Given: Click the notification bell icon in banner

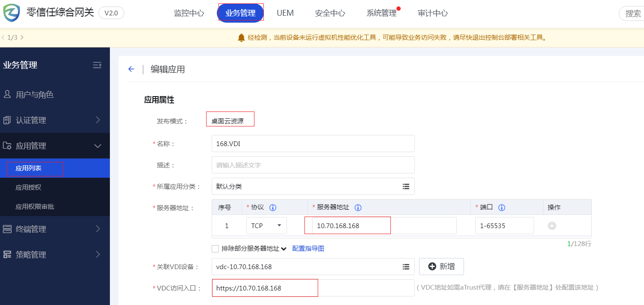Looking at the screenshot, I should point(241,38).
